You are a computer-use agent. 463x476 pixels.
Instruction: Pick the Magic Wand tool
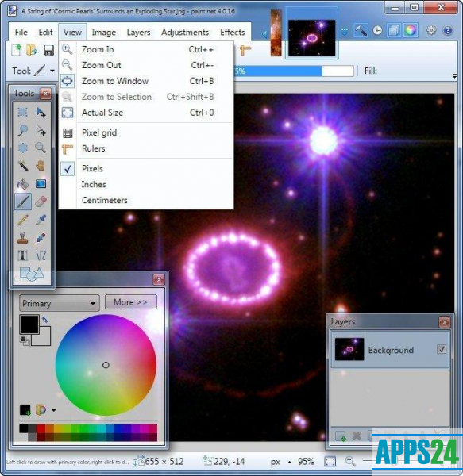[23, 166]
